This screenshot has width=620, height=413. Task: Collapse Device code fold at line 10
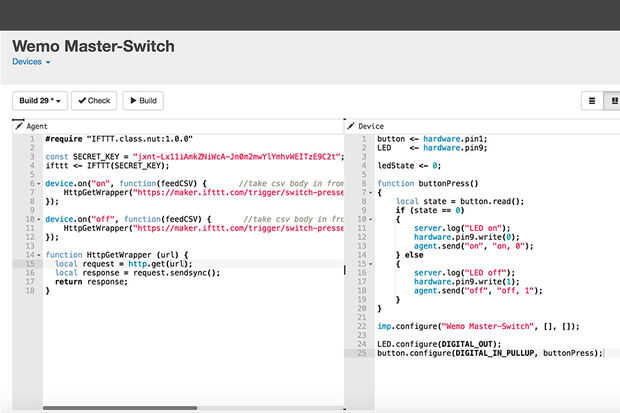tap(370, 219)
